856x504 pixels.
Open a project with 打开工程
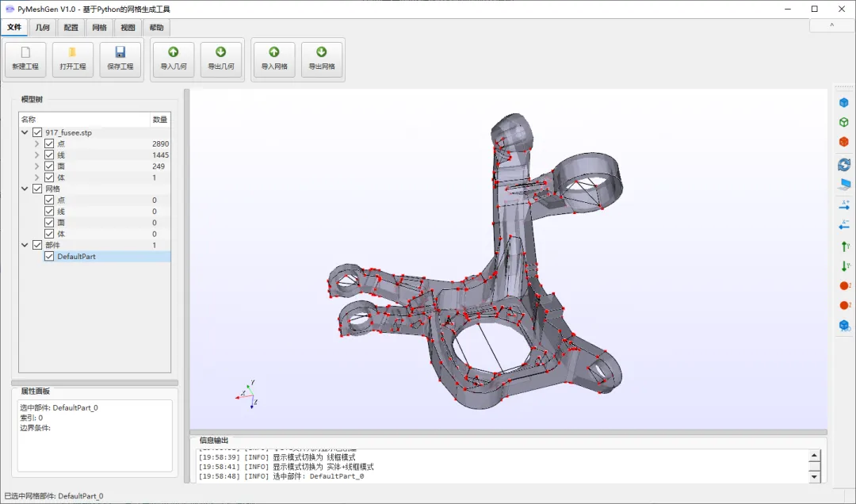pos(73,59)
